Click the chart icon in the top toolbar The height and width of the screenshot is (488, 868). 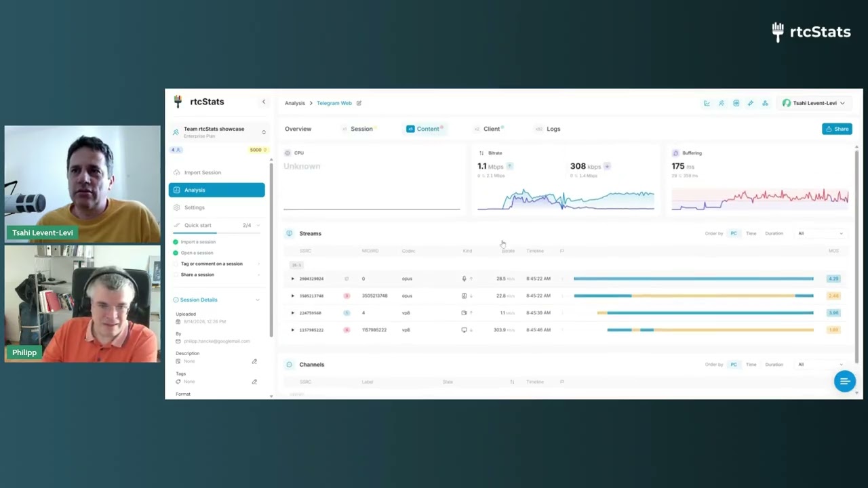tap(707, 103)
